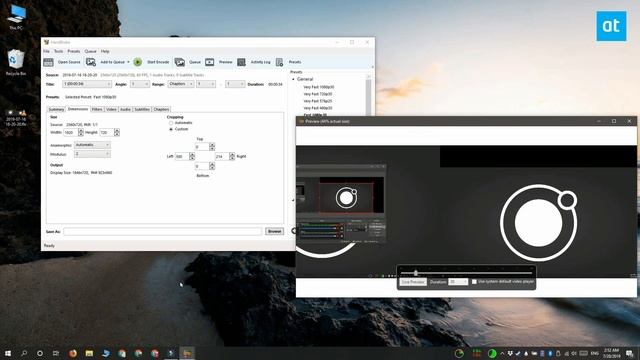Launch Firefox from the taskbar
Viewport: 640px width, 360px height.
(x=73, y=353)
